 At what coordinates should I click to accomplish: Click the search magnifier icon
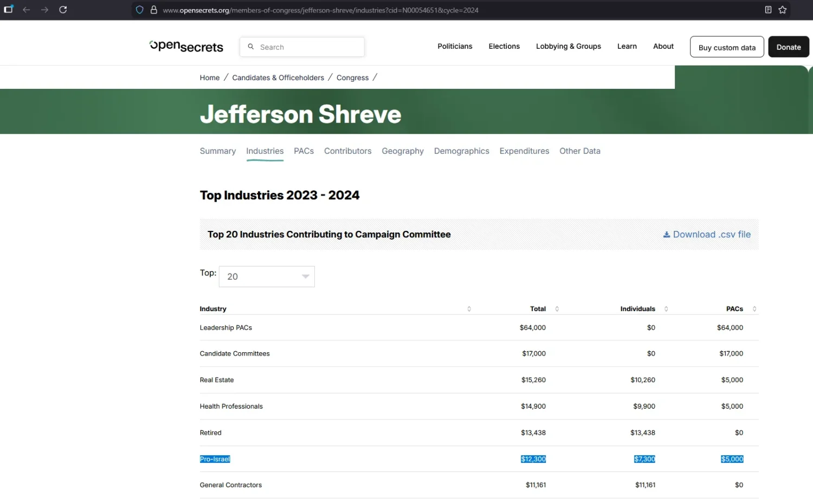251,47
